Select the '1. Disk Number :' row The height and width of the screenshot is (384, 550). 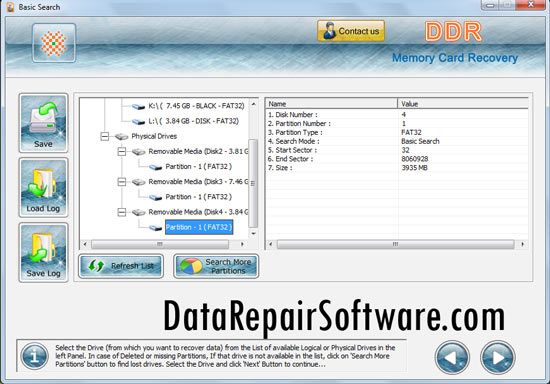pos(397,115)
